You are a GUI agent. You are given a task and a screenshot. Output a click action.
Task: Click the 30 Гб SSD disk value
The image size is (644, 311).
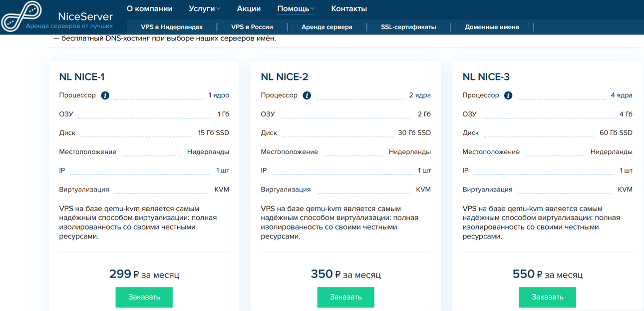tap(414, 133)
